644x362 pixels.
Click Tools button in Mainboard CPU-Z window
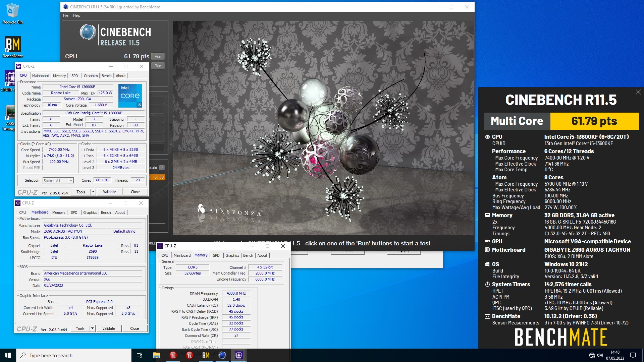point(80,328)
